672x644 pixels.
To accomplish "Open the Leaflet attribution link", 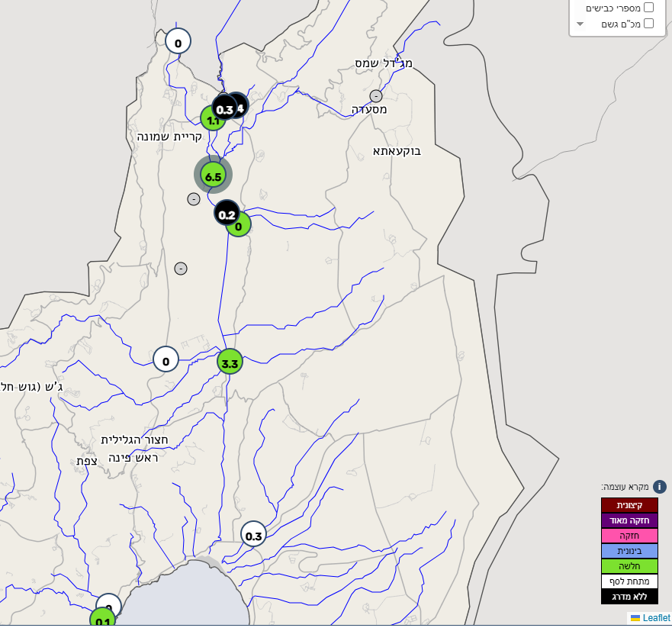I will coord(655,618).
